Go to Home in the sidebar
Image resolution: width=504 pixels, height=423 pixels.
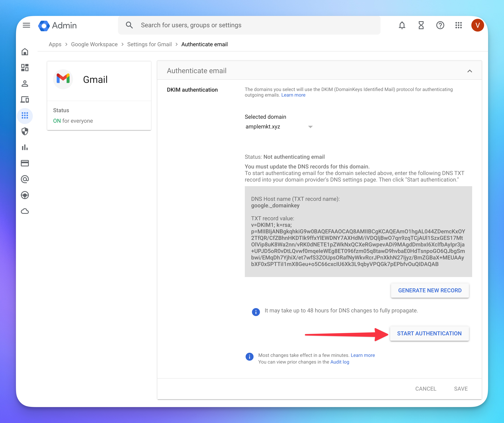[25, 52]
